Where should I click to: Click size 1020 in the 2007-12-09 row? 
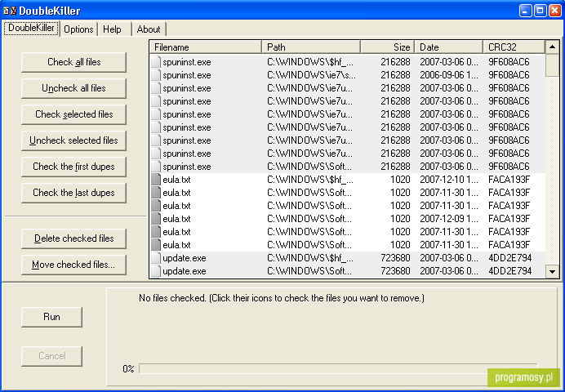click(400, 219)
